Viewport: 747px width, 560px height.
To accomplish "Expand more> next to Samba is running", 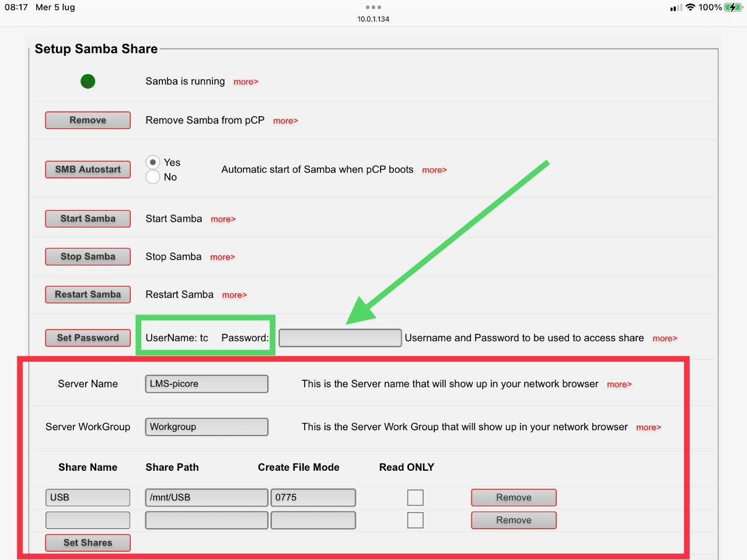I will [246, 82].
